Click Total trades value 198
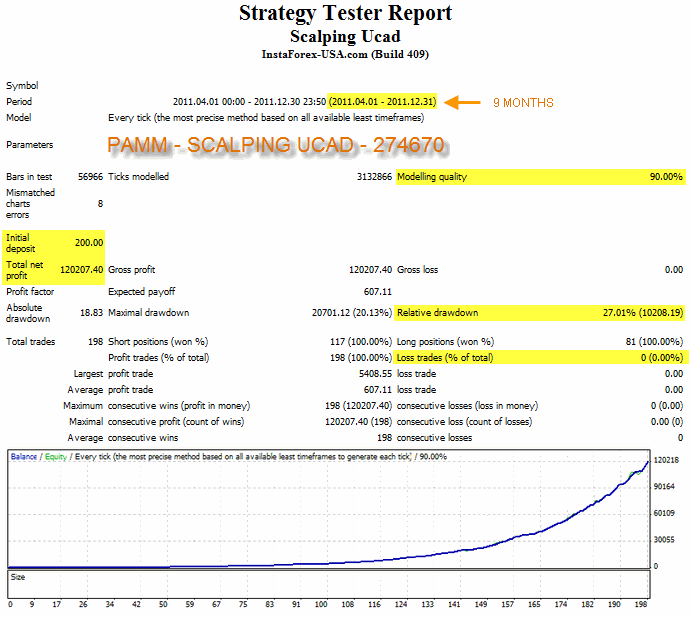The height and width of the screenshot is (617, 691). (95, 342)
